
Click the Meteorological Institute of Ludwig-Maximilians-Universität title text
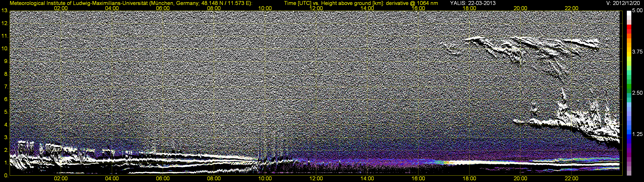pyautogui.click(x=131, y=3)
